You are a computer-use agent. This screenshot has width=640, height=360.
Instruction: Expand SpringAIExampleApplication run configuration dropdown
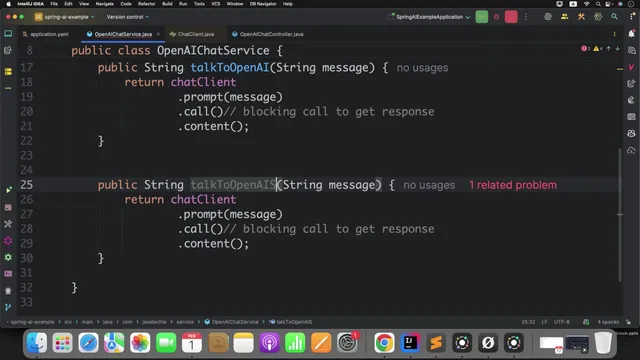pyautogui.click(x=429, y=17)
